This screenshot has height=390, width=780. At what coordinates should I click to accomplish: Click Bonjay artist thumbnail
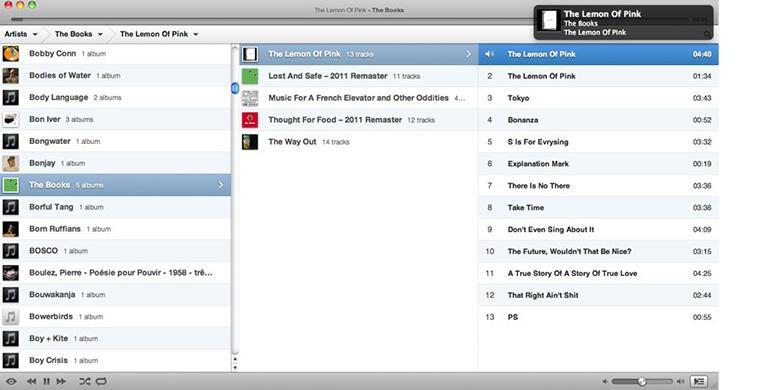[x=10, y=163]
